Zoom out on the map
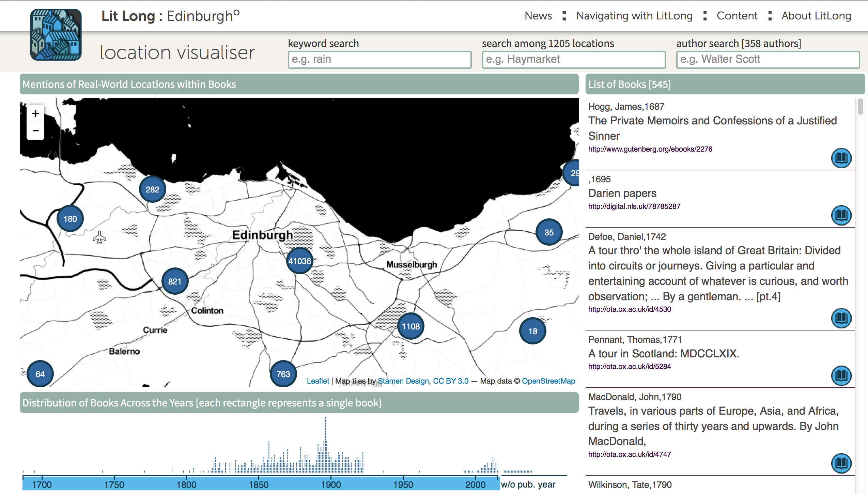 coord(35,131)
